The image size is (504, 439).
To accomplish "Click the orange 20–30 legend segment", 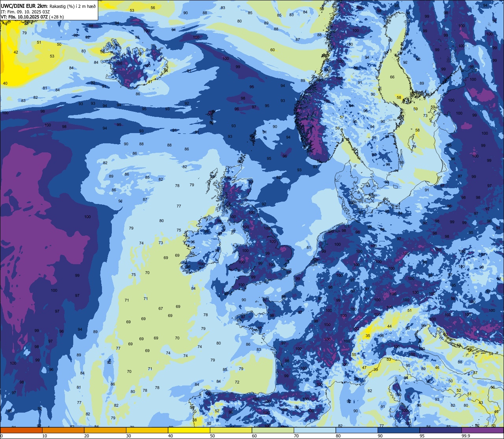I will click(105, 430).
